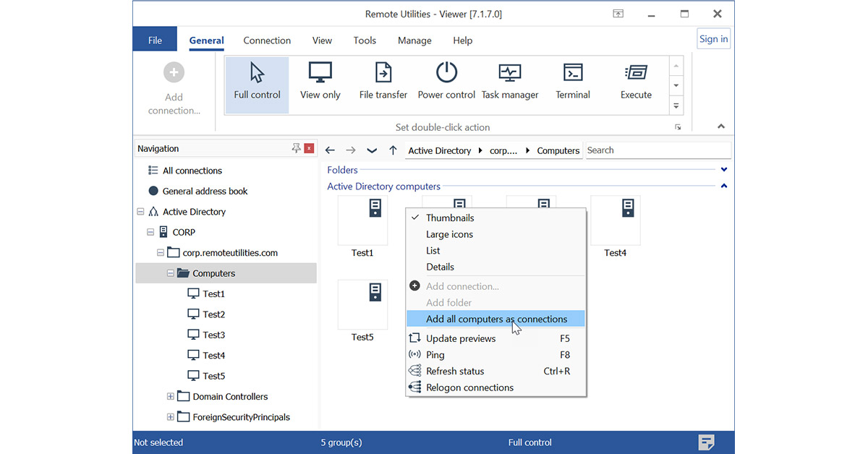Click into the Search field
Viewport: 868px width, 454px height.
(x=658, y=150)
